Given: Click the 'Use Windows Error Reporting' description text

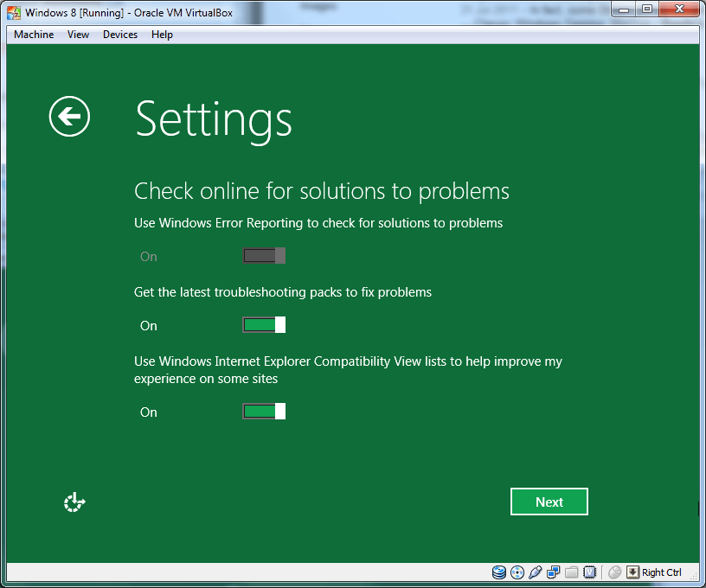Looking at the screenshot, I should 318,223.
